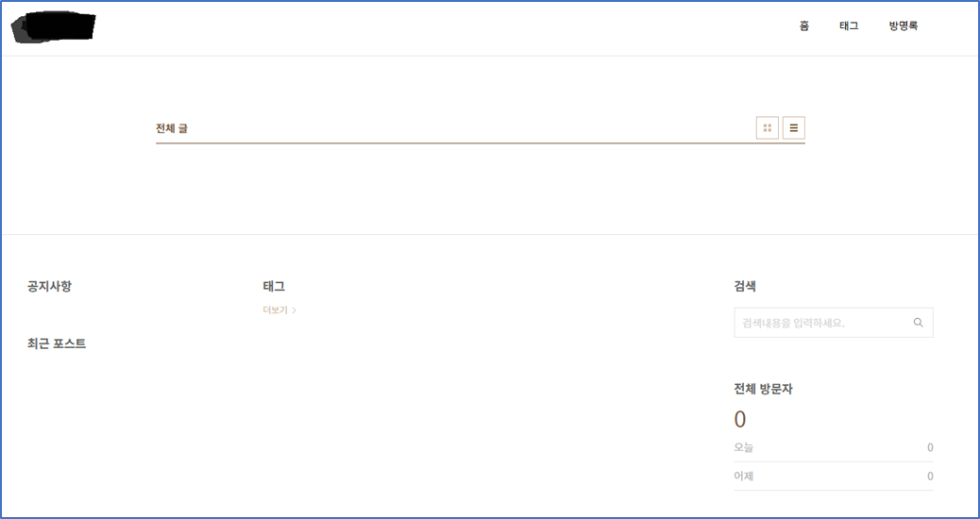Click the 어제 visitor row label
The image size is (980, 519).
pyautogui.click(x=744, y=476)
